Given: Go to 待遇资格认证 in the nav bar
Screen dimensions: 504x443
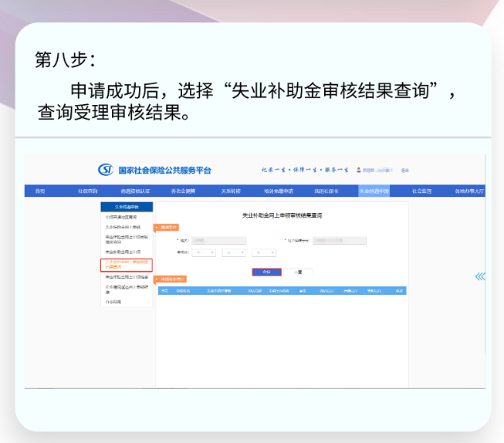Looking at the screenshot, I should point(135,191).
